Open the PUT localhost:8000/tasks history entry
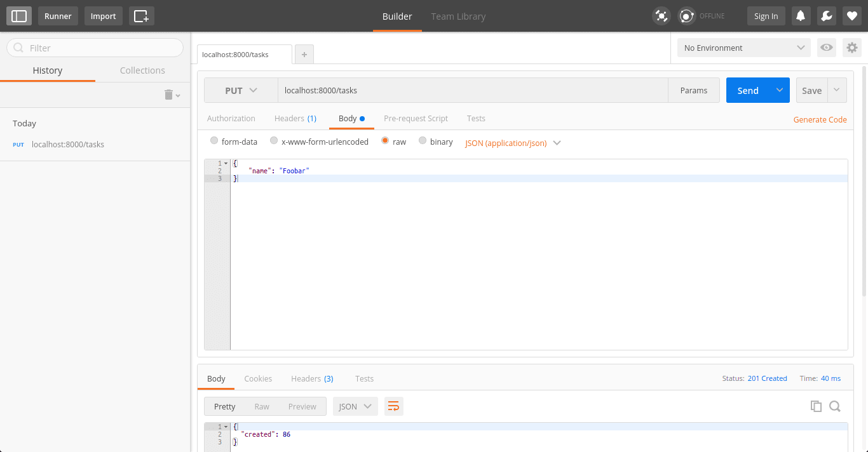 (95, 144)
